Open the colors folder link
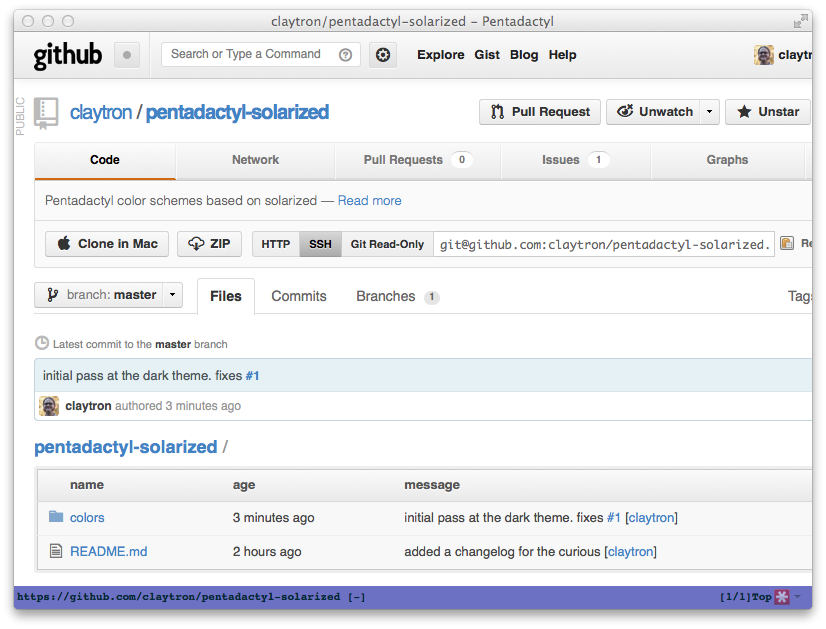Screen dimensions: 826x629 pos(87,518)
